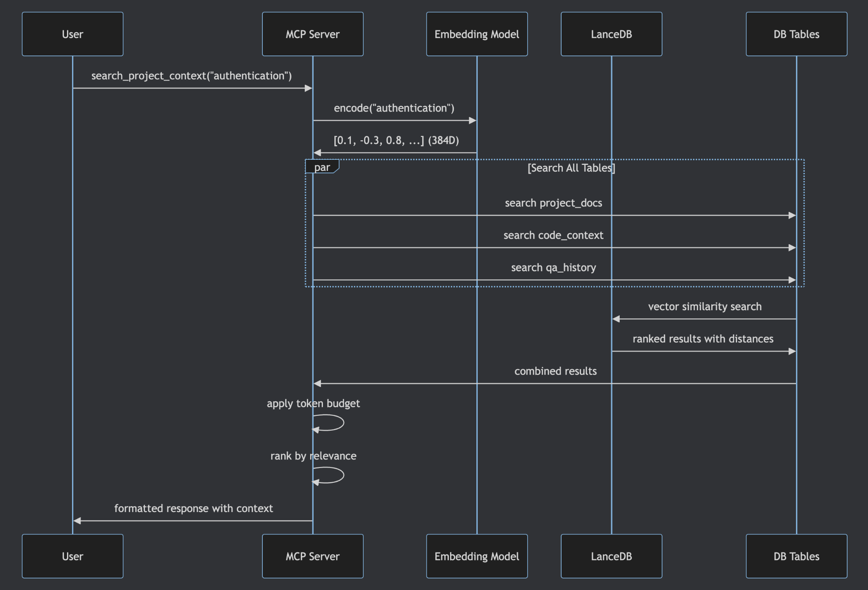Click the top User participant box
Viewport: 868px width, 590px height.
[72, 34]
